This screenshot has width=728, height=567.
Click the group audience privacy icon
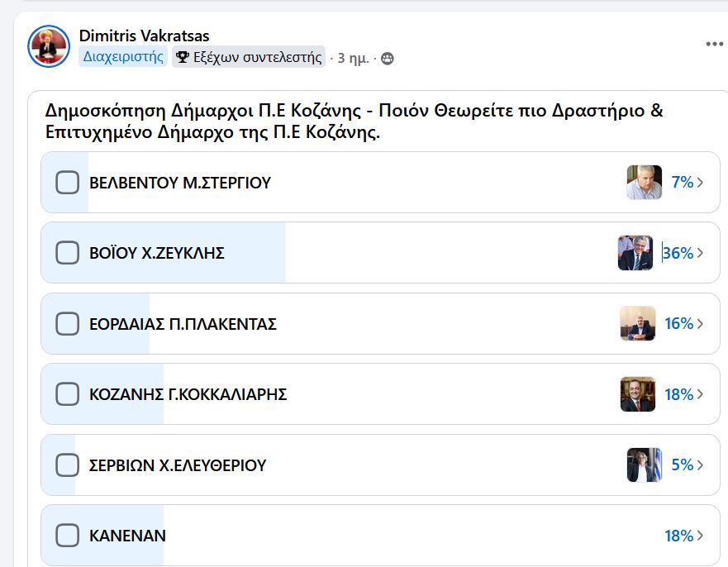point(388,59)
